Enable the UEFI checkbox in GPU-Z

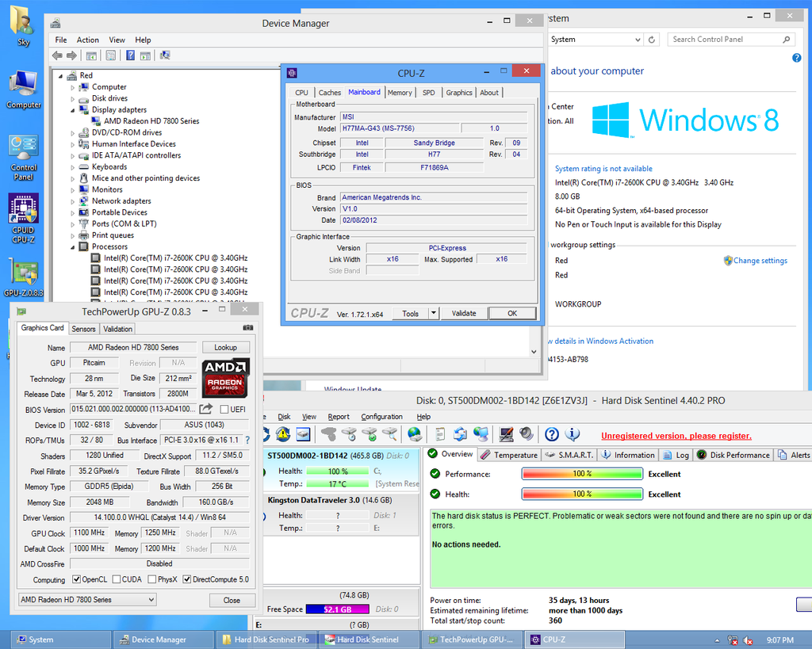pos(224,409)
